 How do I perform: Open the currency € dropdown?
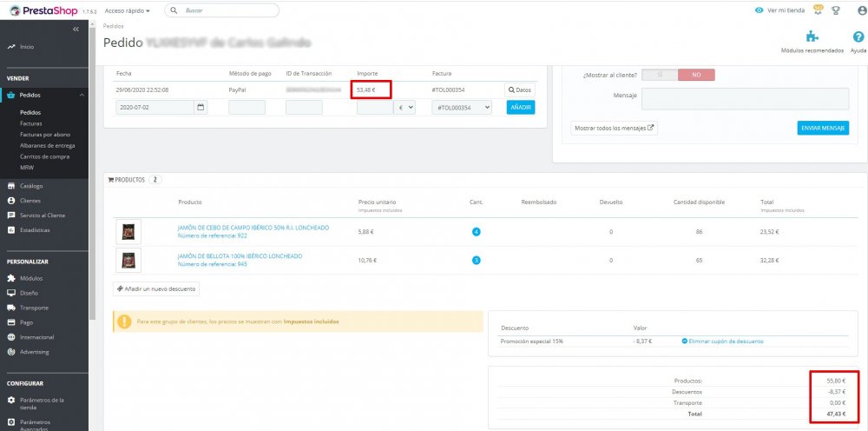[x=404, y=108]
